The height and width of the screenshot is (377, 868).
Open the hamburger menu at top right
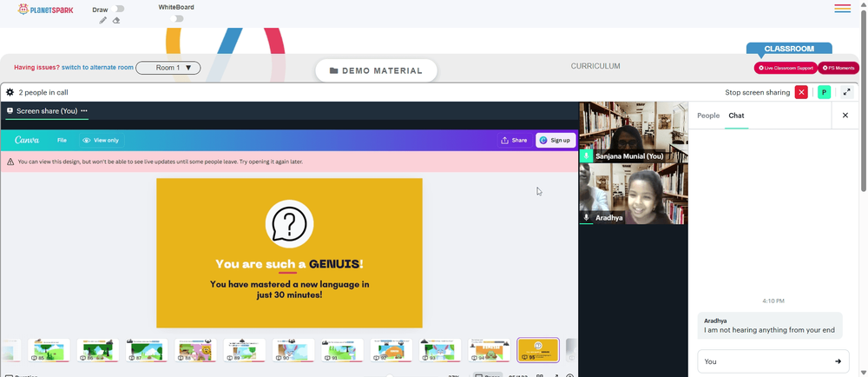pos(843,9)
